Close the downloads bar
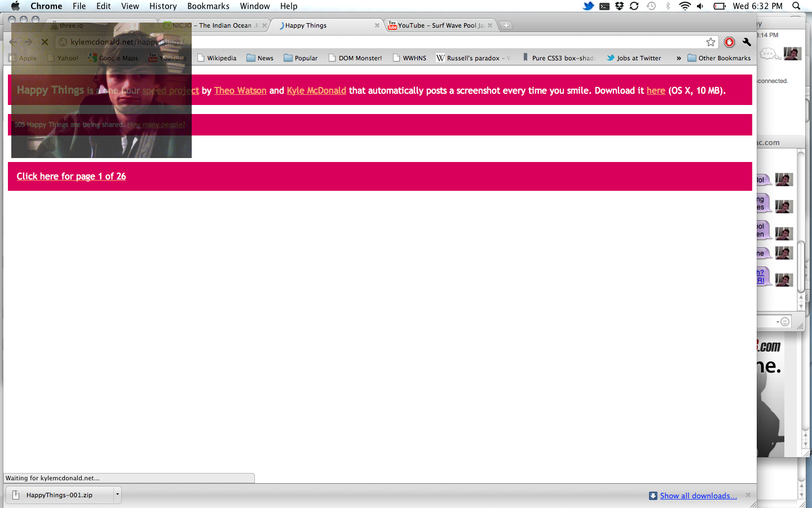Screen dimensions: 812x508 click(748, 495)
